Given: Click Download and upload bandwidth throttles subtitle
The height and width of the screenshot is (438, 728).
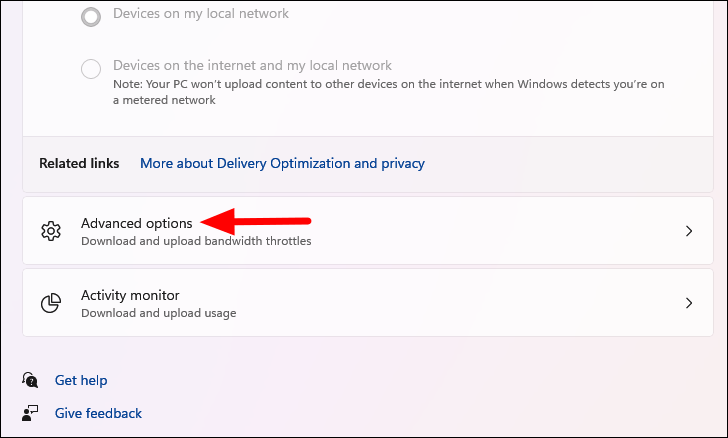Looking at the screenshot, I should 196,241.
